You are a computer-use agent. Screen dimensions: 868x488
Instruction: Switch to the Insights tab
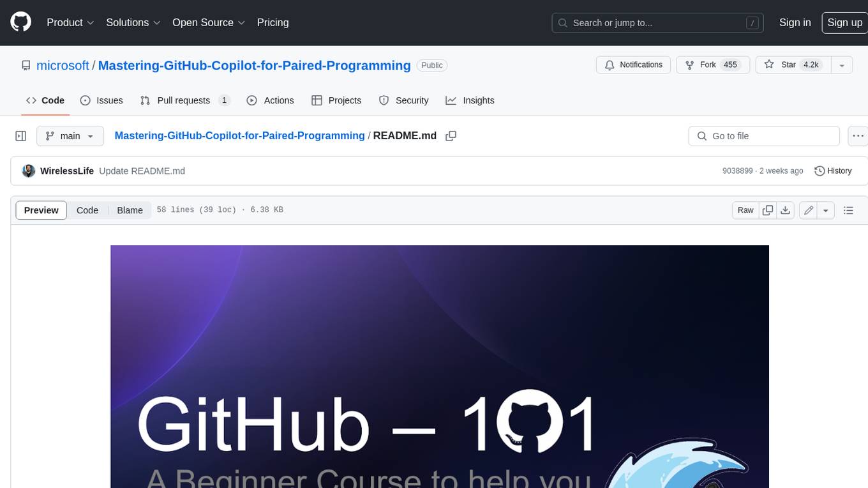click(470, 100)
